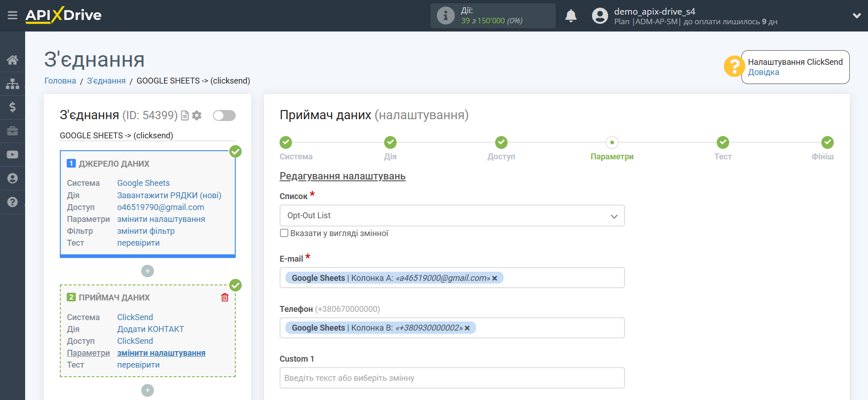Screen dimensions: 868x400
Task: Remove the Колонка B phone tag
Action: (467, 328)
